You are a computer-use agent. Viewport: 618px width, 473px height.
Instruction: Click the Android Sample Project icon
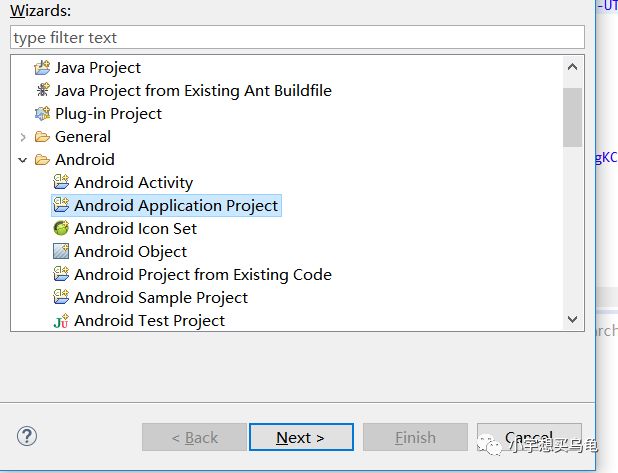61,298
